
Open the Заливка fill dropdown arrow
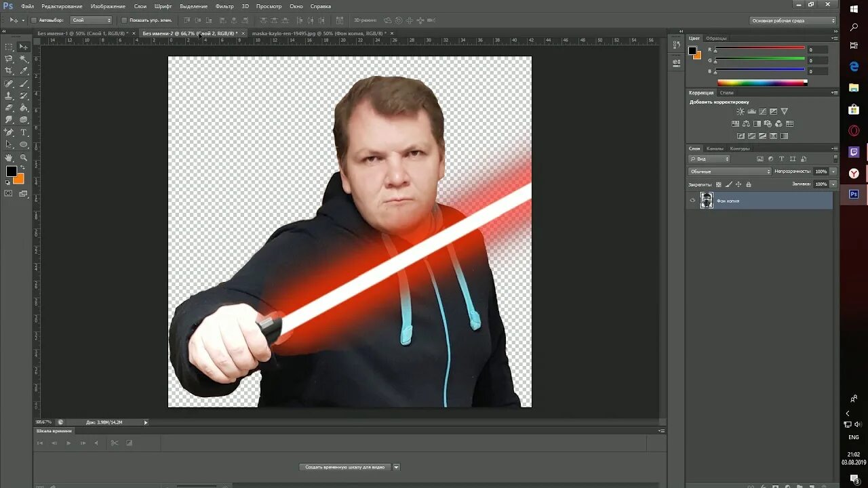click(x=833, y=184)
